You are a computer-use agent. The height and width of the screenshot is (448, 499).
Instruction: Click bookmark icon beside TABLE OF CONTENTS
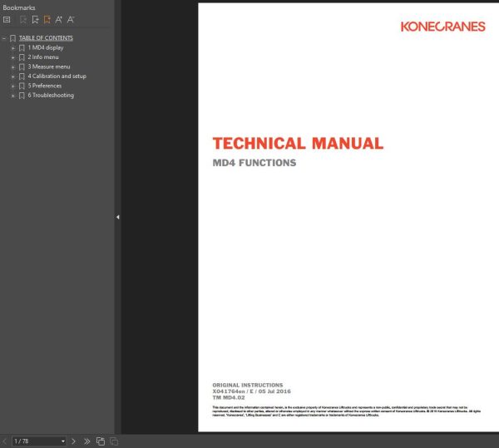[12, 38]
